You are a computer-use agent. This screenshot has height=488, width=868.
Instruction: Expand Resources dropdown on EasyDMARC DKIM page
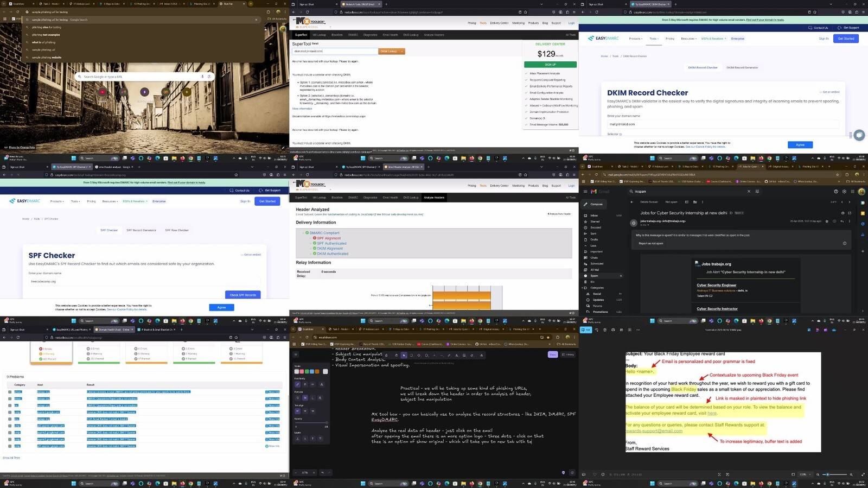point(688,39)
